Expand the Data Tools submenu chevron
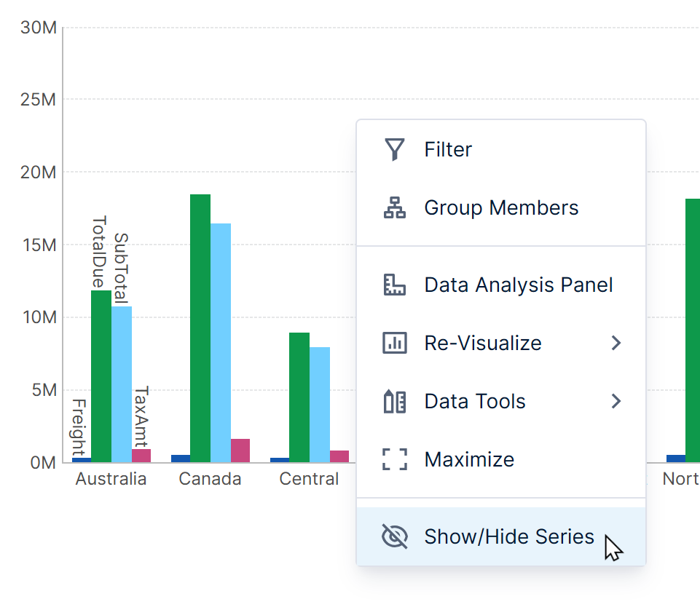This screenshot has height=607, width=700. pos(616,402)
